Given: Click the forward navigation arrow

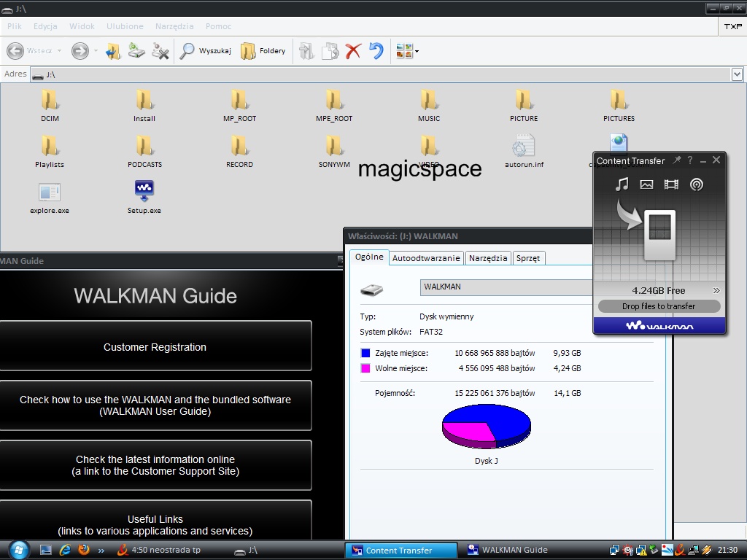Looking at the screenshot, I should [x=80, y=50].
